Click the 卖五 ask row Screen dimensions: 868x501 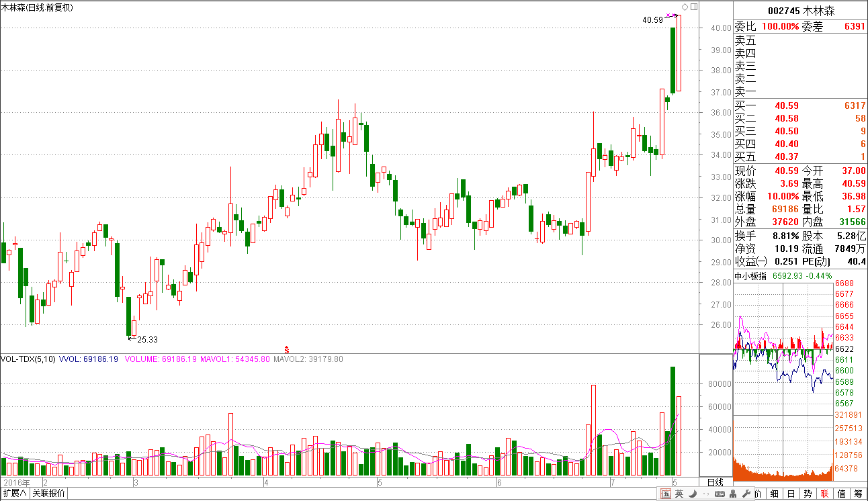click(x=800, y=40)
